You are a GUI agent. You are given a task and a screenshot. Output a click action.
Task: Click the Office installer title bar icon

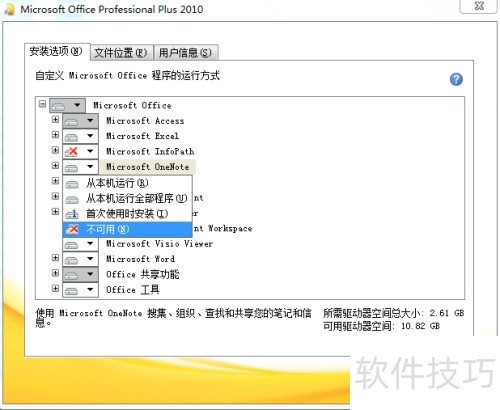pos(9,9)
